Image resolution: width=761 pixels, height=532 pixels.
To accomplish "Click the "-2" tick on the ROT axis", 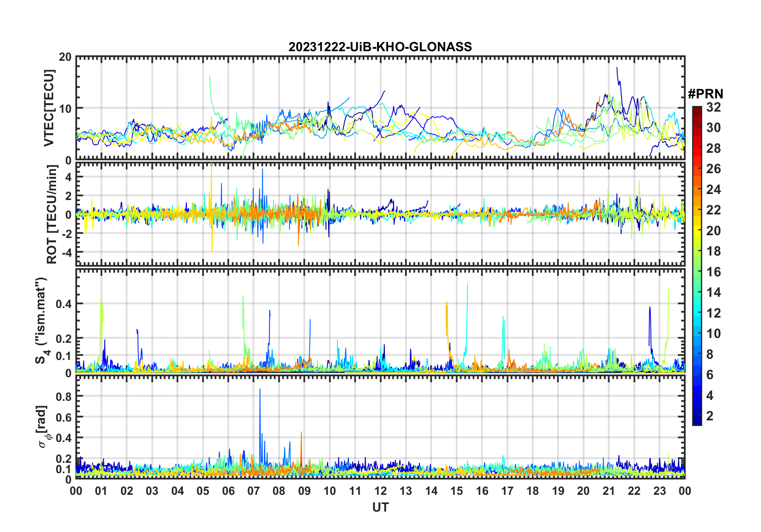I will (x=66, y=234).
